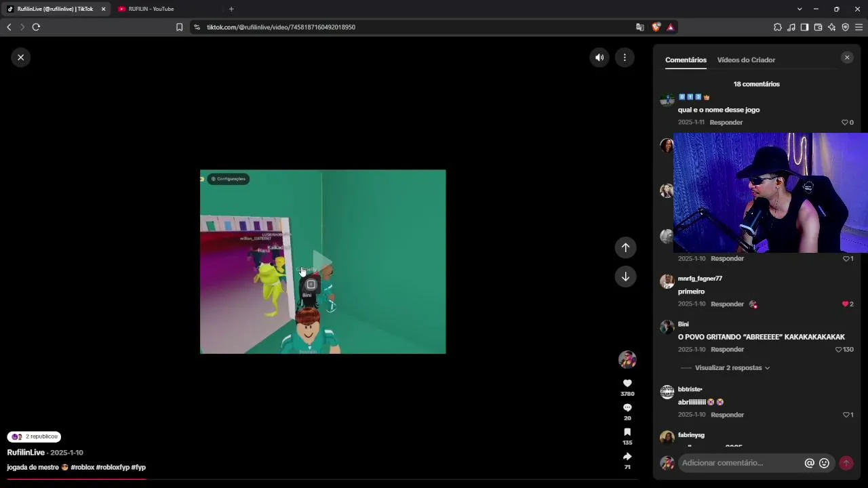Viewport: 868px width, 488px height.
Task: Insert an @ mention in the comment
Action: click(809, 463)
